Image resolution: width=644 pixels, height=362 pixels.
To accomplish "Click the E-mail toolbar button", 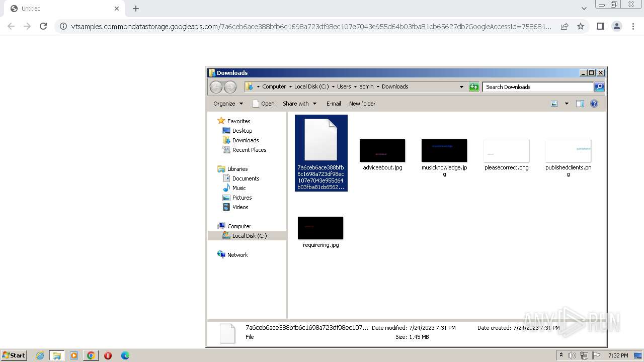I will [334, 104].
